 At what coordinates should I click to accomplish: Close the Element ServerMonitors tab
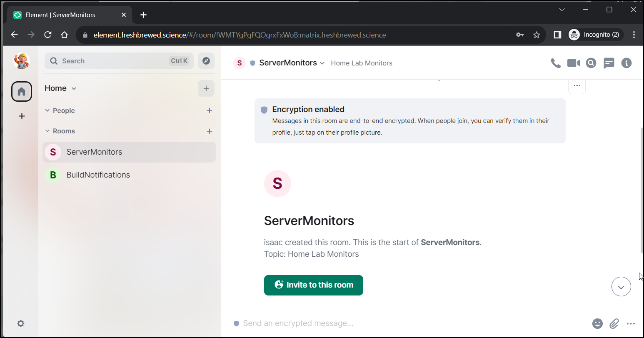[124, 15]
